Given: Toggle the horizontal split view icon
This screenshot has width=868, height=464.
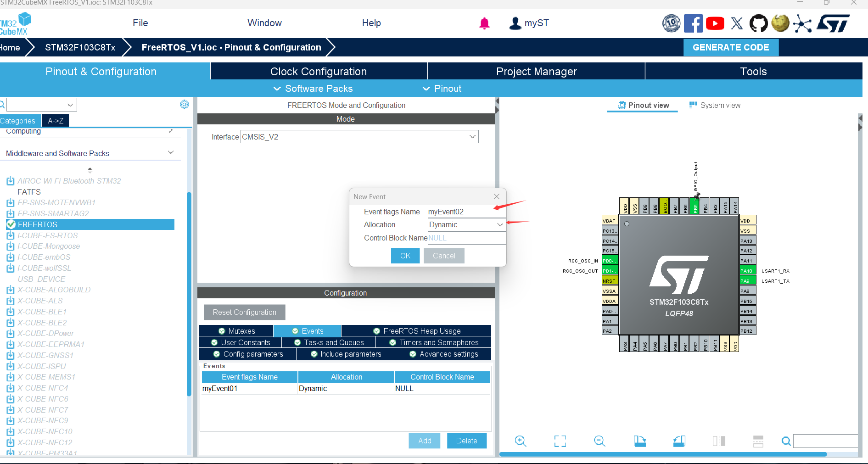Looking at the screenshot, I should point(758,441).
